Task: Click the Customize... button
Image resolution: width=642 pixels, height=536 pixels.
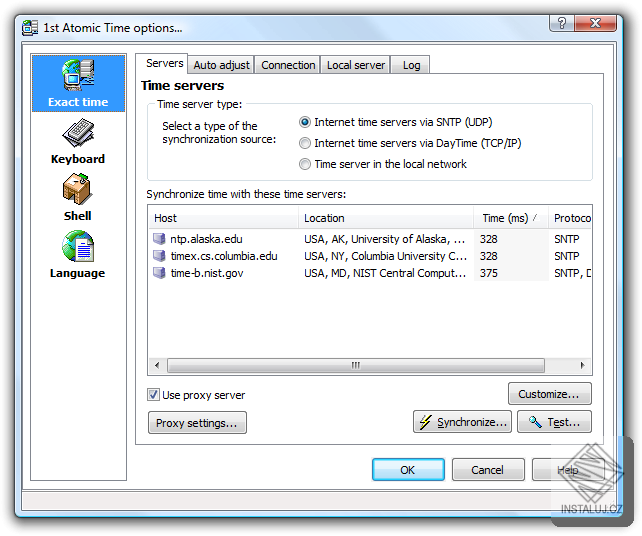Action: coord(549,394)
